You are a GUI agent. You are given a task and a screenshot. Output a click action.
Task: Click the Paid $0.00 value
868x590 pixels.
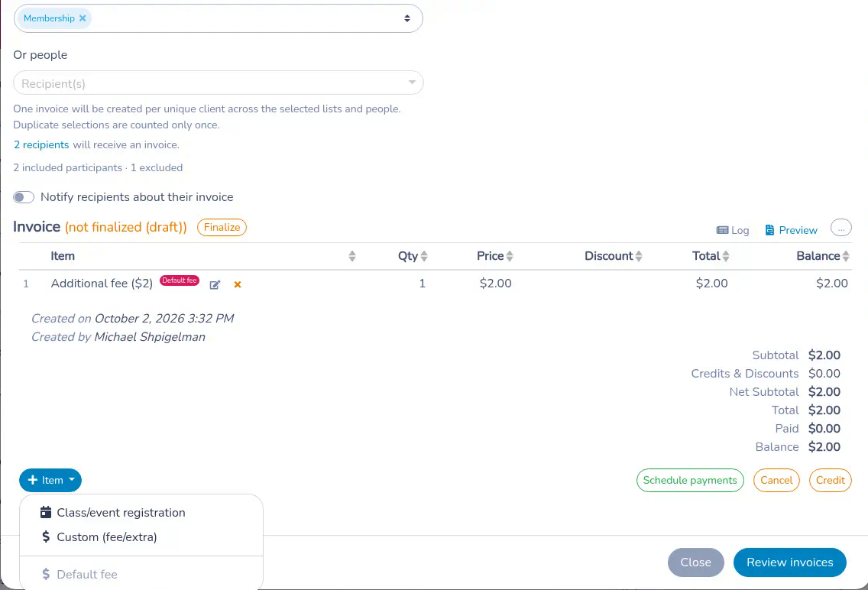pyautogui.click(x=824, y=429)
